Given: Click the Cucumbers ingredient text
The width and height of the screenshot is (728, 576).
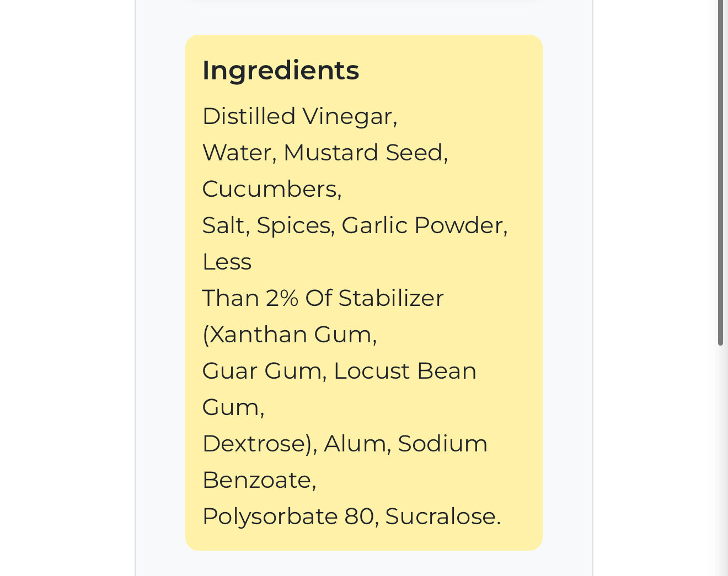Looking at the screenshot, I should [270, 189].
